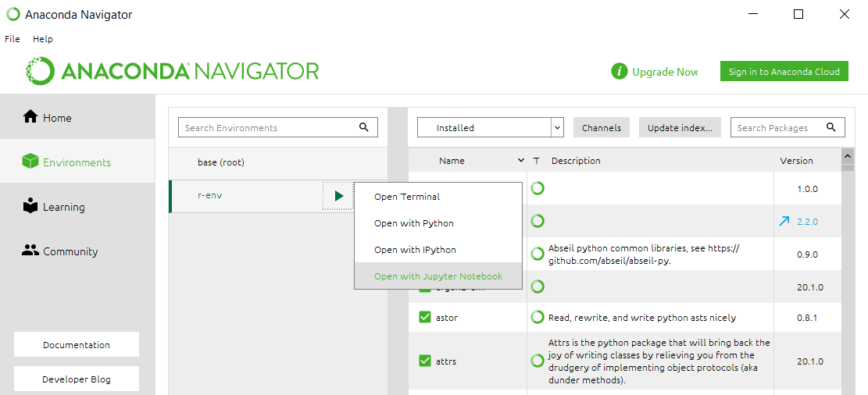Click the package type icon in the first 20.1.0 row
868x395 pixels.
(x=538, y=286)
